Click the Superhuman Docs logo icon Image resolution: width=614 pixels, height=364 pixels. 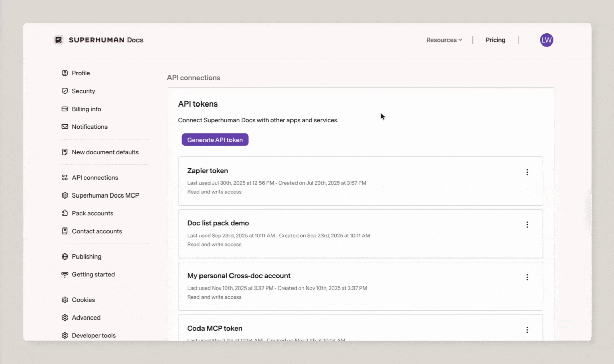pos(59,40)
